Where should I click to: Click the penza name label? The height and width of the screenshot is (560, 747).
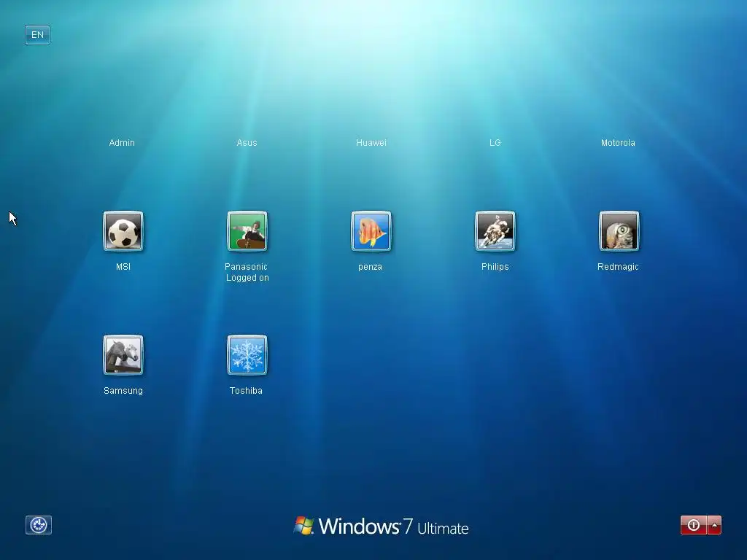point(370,267)
